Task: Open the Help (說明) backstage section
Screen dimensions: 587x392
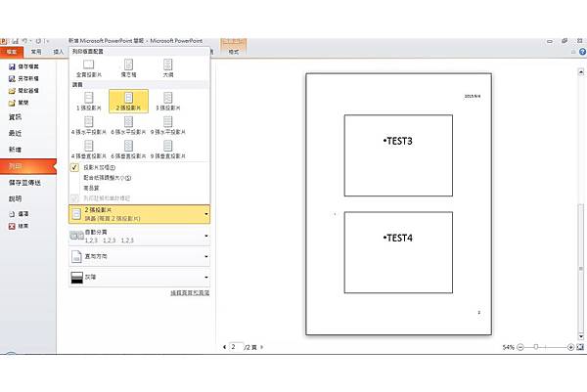Action: [16, 199]
